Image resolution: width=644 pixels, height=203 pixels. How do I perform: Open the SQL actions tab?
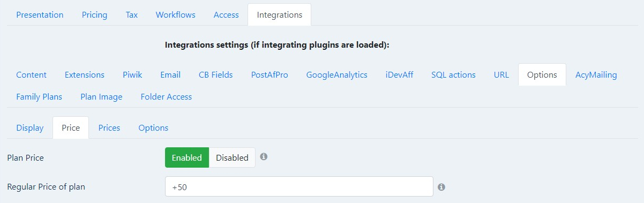point(453,75)
